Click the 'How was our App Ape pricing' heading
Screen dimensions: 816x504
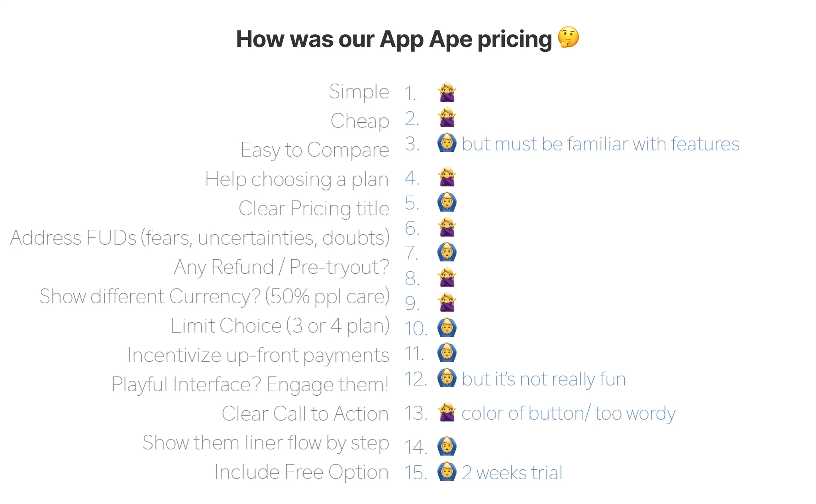tap(394, 39)
